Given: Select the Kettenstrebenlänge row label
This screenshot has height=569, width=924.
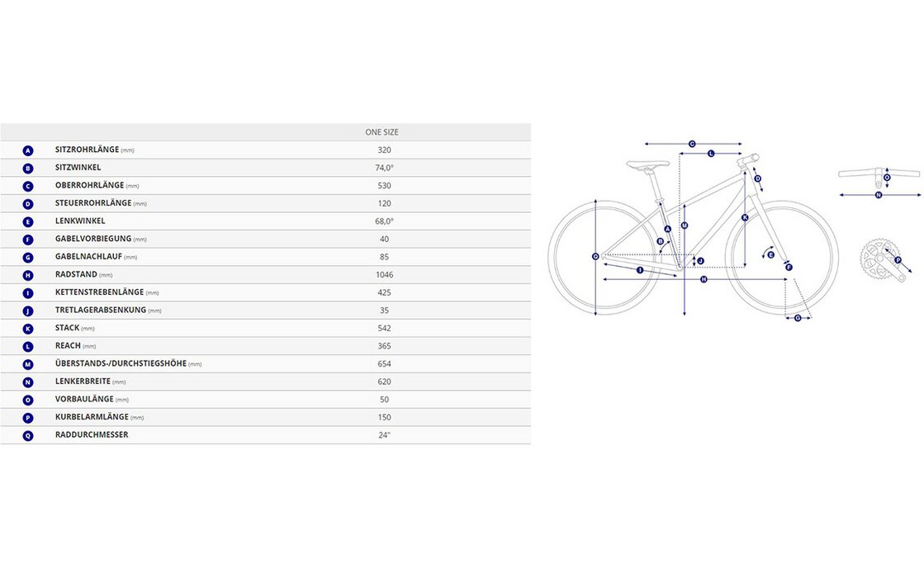Looking at the screenshot, I should 99,292.
